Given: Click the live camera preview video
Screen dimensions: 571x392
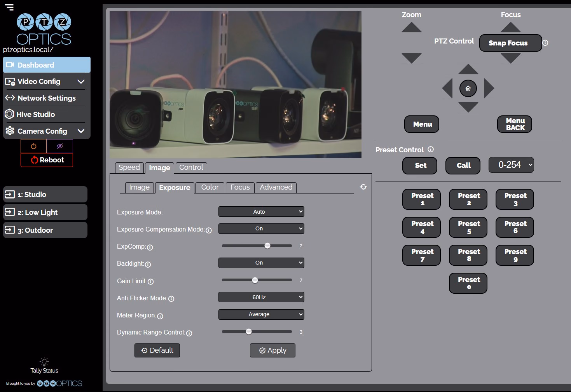Looking at the screenshot, I should (236, 85).
